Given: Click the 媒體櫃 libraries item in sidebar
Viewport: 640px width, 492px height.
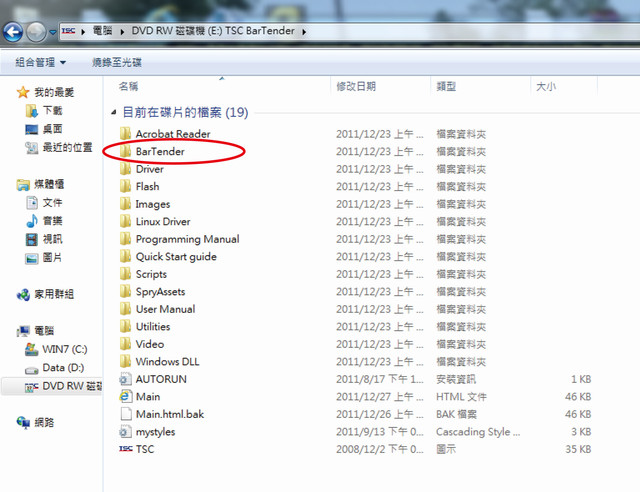Looking at the screenshot, I should (40, 184).
